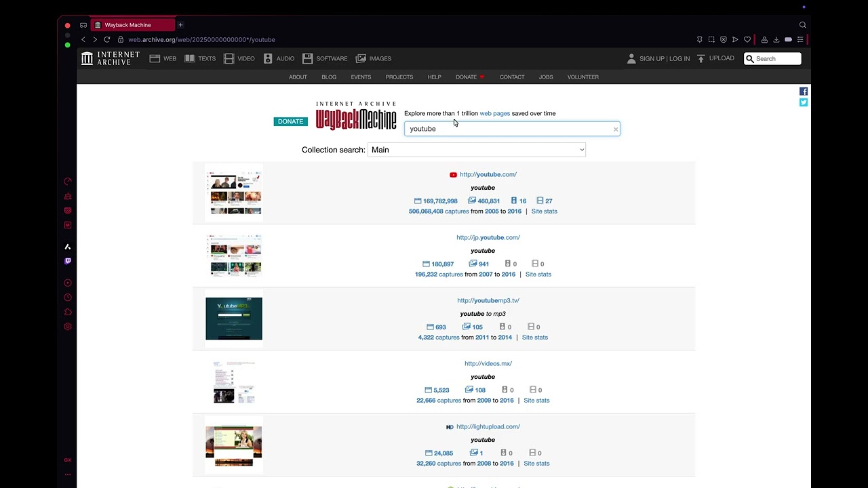Screen dimensions: 868x488
Task: Click DONATE with heart in navigation
Action: (470, 77)
